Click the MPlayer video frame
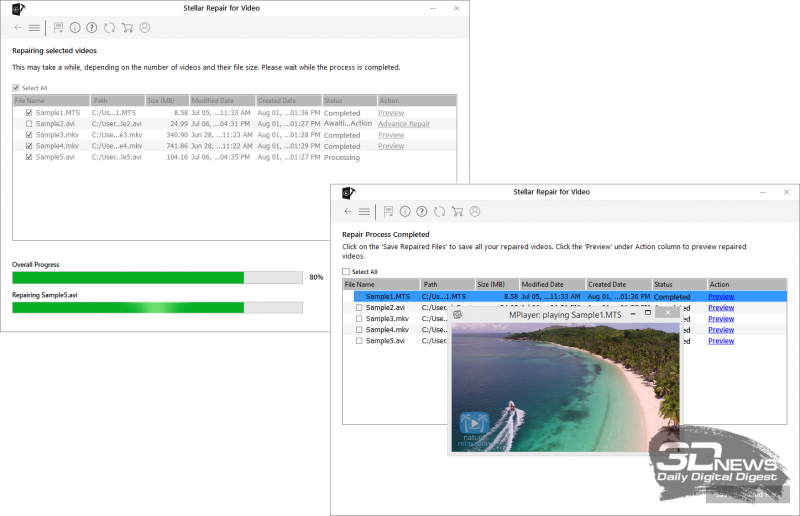The image size is (800, 516). tap(565, 387)
